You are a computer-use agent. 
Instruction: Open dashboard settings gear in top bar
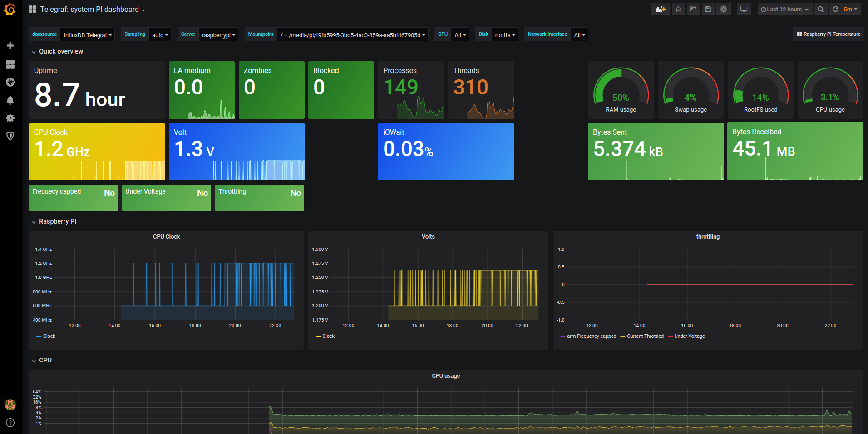click(x=724, y=9)
